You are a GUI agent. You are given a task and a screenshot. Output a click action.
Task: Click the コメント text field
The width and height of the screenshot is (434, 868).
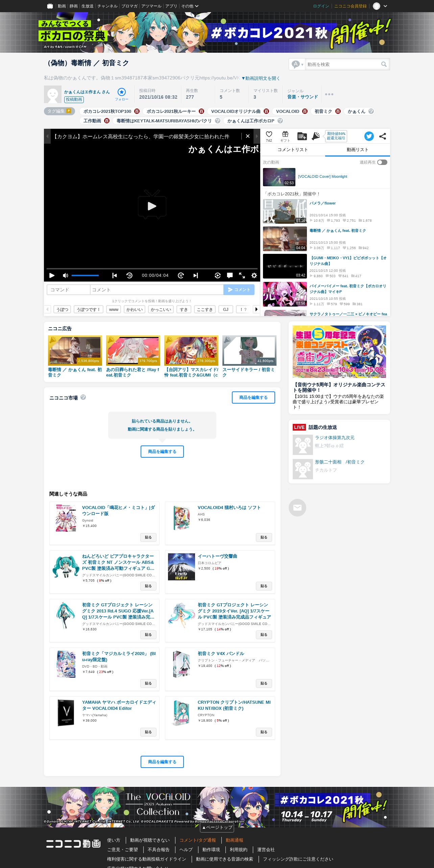pyautogui.click(x=157, y=290)
